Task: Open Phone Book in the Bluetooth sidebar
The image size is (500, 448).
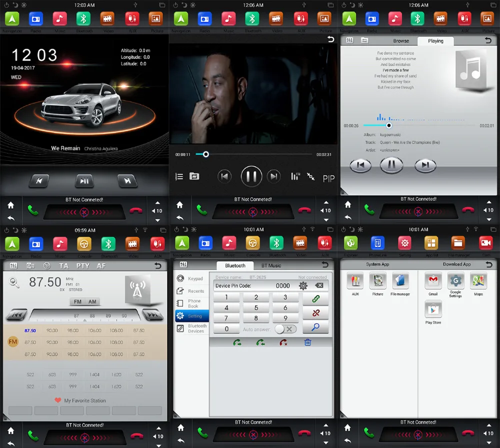Action: [191, 303]
